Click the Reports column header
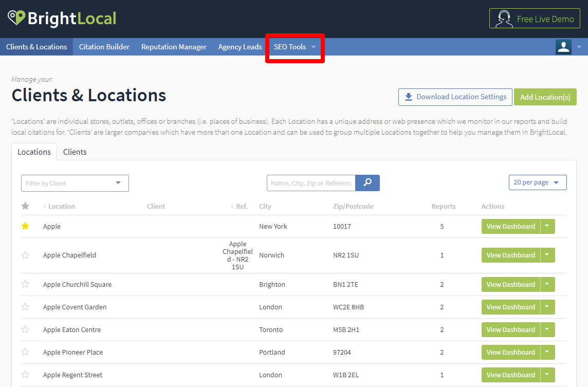The height and width of the screenshot is (387, 588). point(443,206)
